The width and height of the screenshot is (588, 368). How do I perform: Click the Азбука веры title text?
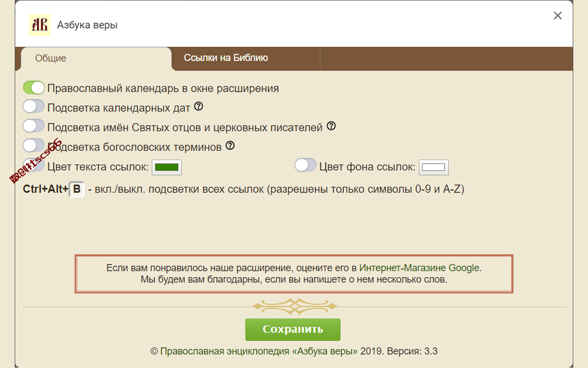coord(87,25)
